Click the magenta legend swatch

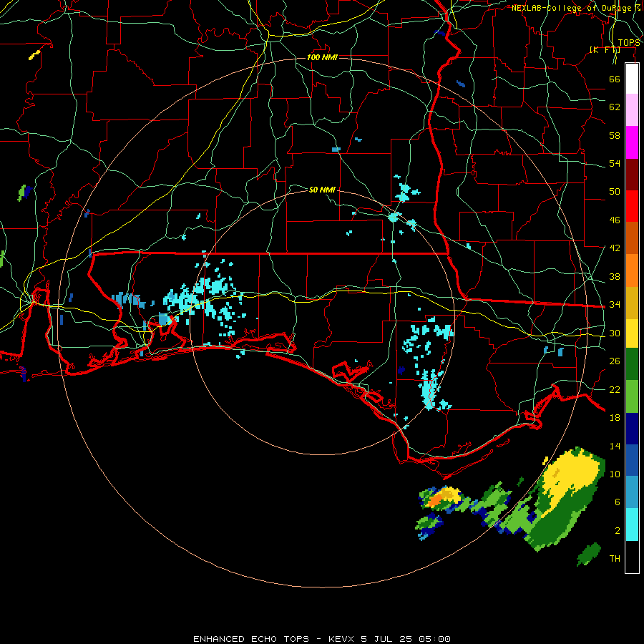632,142
